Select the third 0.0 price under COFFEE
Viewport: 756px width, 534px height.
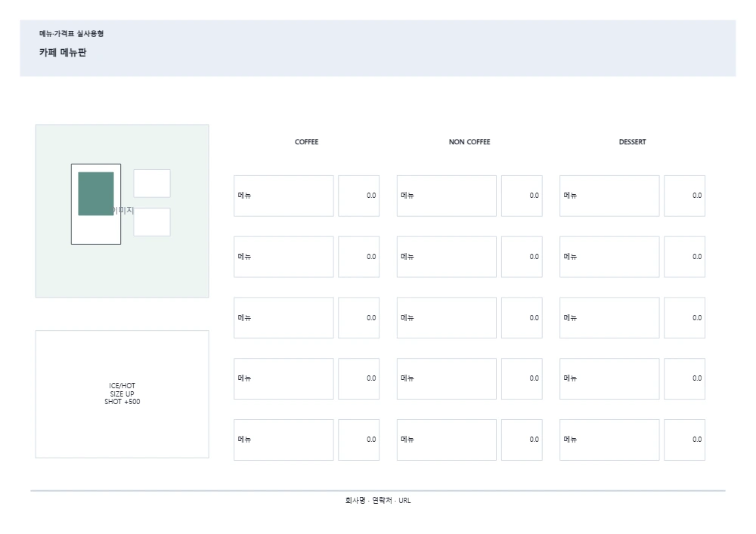pos(358,318)
